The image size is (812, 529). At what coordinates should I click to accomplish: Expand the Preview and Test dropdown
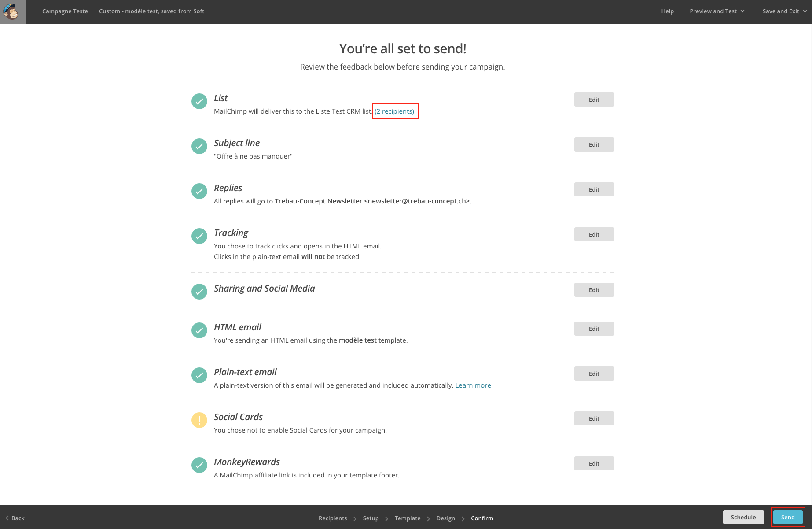click(x=717, y=11)
